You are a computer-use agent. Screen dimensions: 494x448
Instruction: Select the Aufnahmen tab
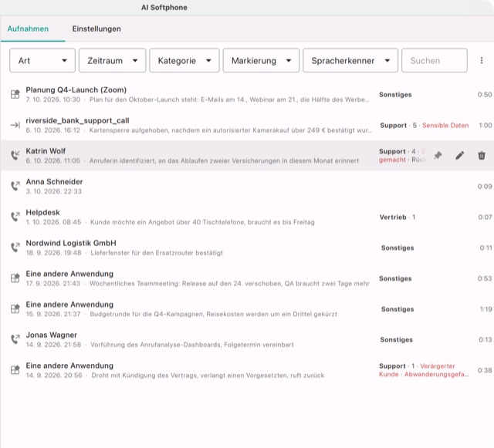pos(28,29)
